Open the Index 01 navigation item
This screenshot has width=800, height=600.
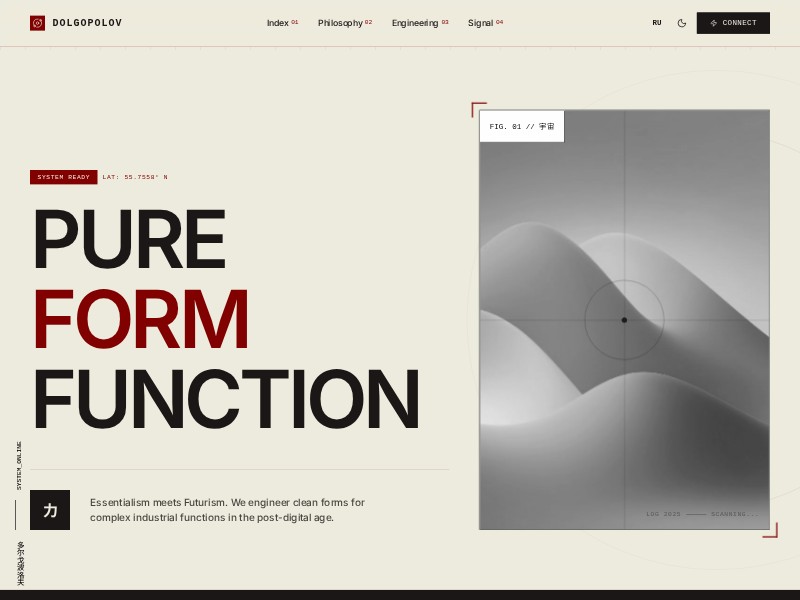pos(279,22)
